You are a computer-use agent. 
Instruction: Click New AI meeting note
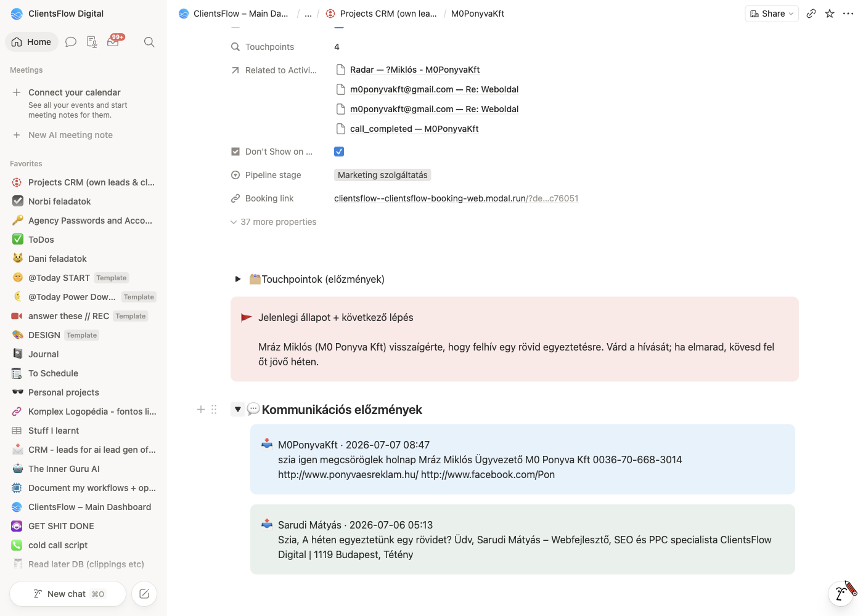pos(70,135)
